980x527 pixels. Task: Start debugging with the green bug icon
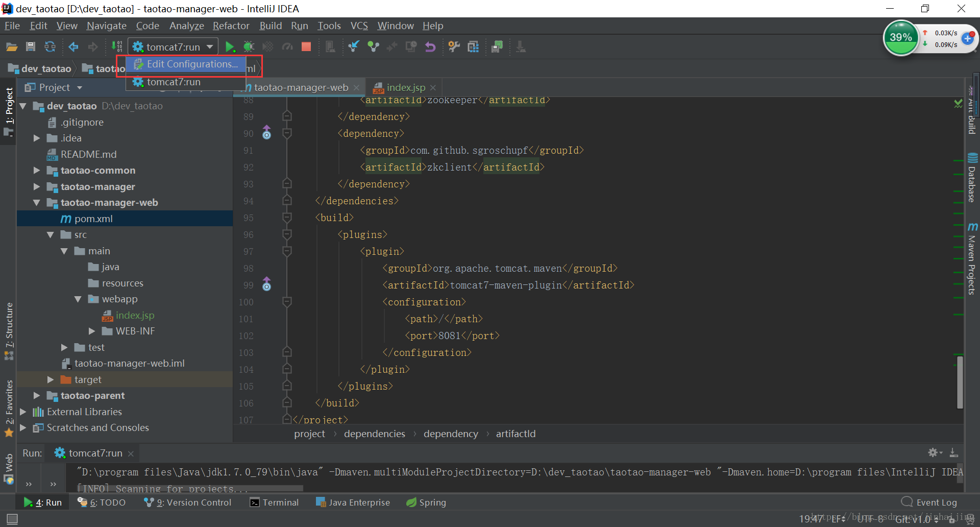(x=249, y=47)
